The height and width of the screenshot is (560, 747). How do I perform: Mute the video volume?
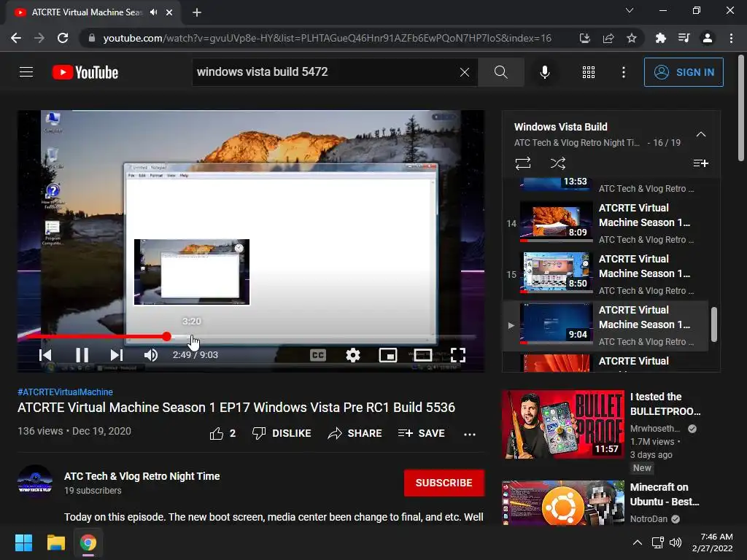click(150, 355)
